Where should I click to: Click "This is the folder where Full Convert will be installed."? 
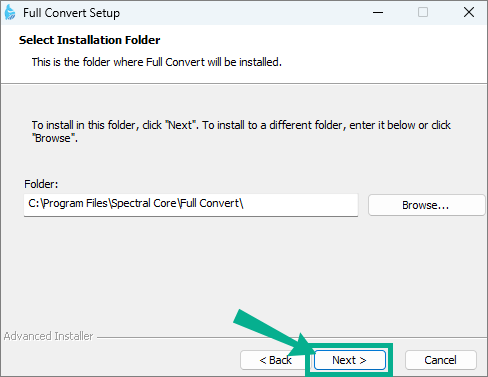(157, 62)
